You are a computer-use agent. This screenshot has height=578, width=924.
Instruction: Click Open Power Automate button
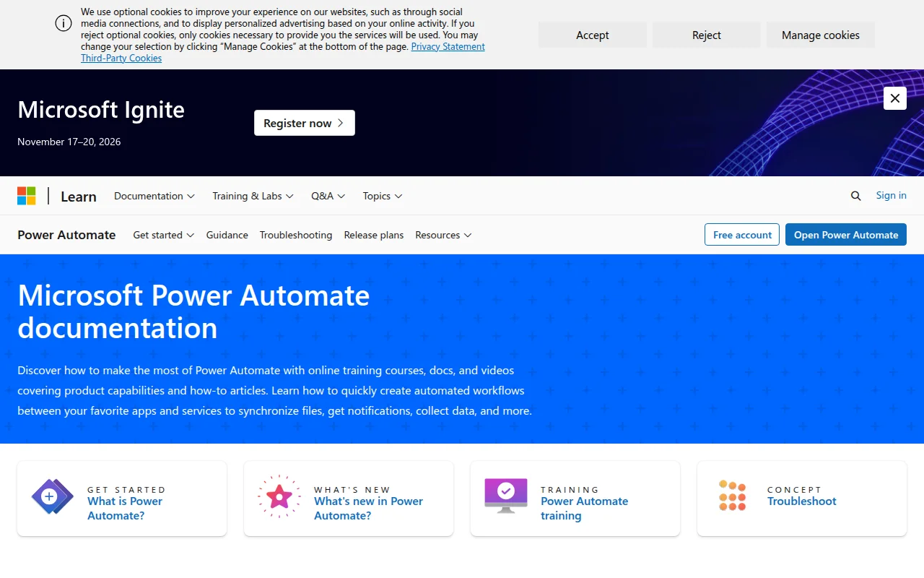pyautogui.click(x=846, y=235)
